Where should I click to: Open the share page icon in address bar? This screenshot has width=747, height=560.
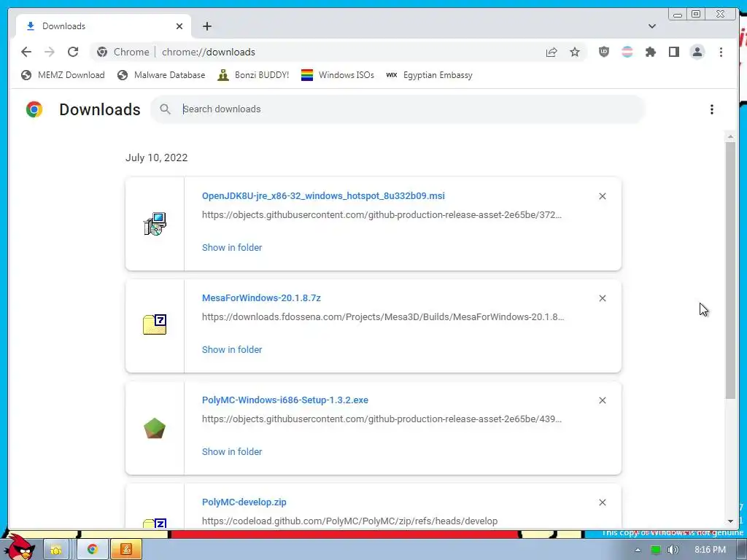[x=551, y=52]
